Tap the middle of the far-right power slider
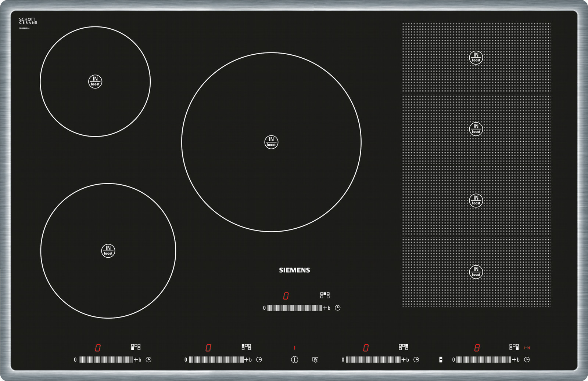 [x=483, y=360]
